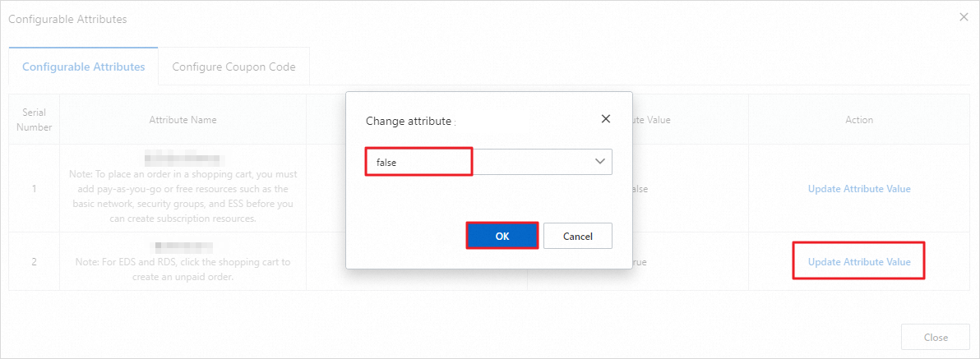Click the Serial Number column header
The height and width of the screenshot is (359, 980).
35,120
